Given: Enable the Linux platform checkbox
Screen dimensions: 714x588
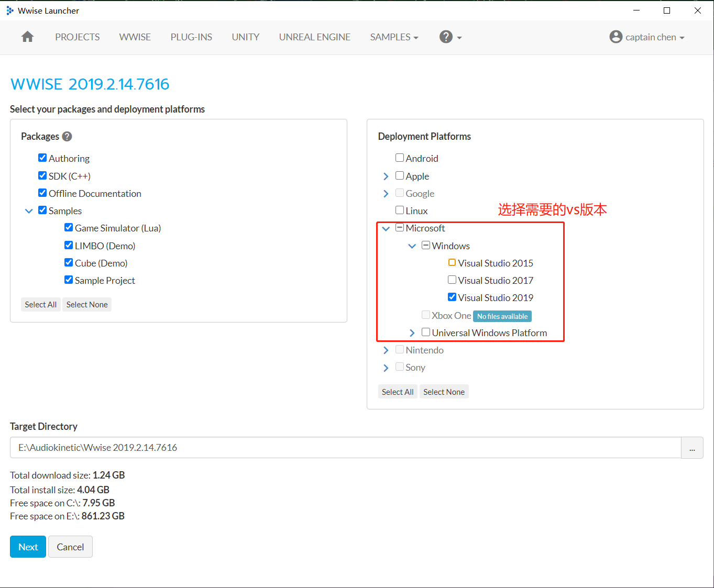Looking at the screenshot, I should tap(400, 210).
